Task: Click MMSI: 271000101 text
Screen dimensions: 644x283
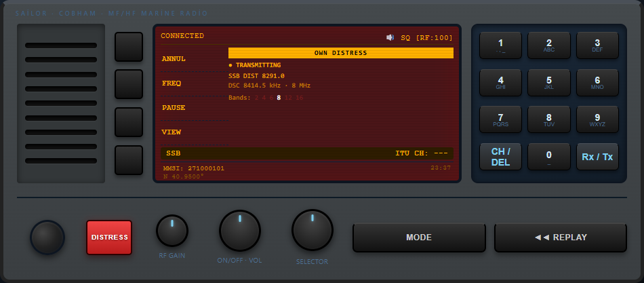Action: pos(194,169)
